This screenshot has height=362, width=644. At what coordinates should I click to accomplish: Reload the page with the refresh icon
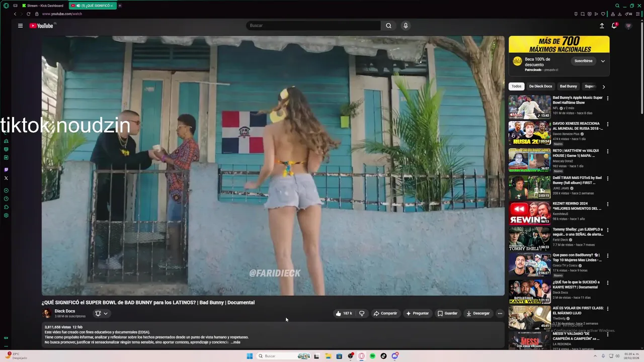(x=28, y=14)
